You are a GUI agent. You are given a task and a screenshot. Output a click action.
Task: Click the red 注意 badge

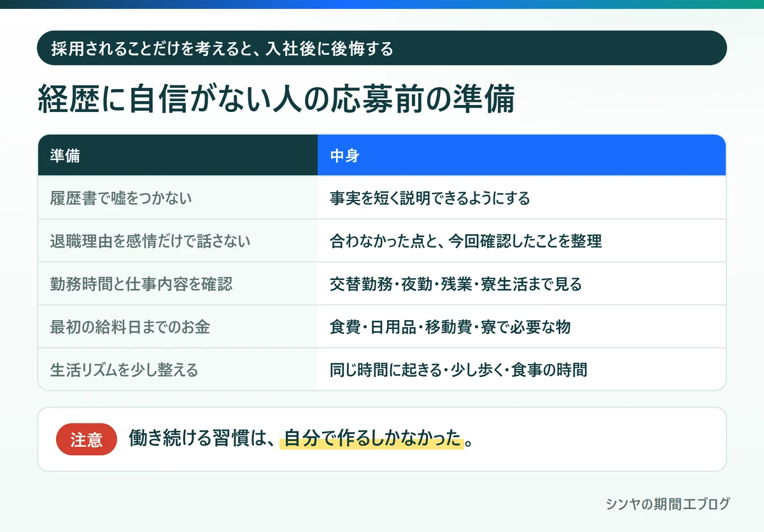pyautogui.click(x=87, y=439)
